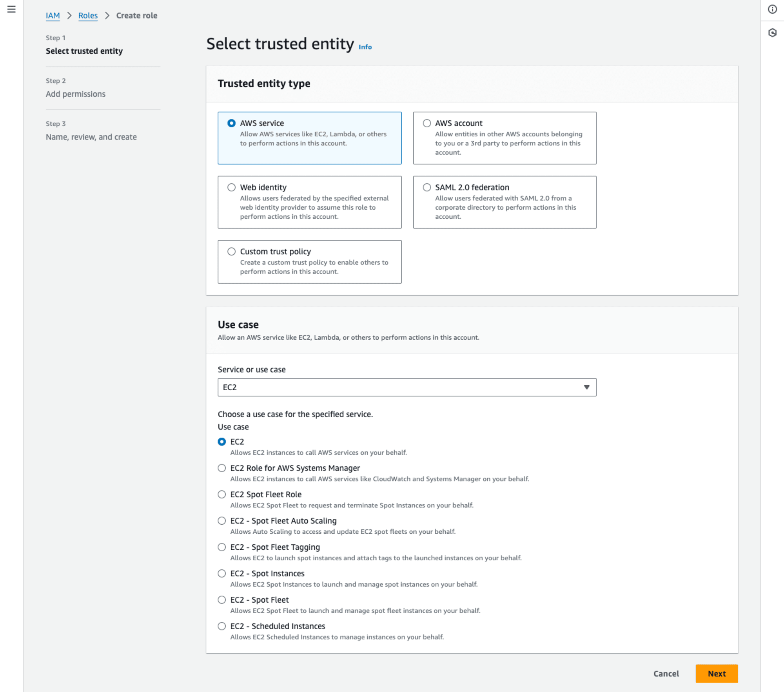The height and width of the screenshot is (692, 784).
Task: Choose EC2 - Spot Fleet Auto Scaling
Action: tap(222, 521)
